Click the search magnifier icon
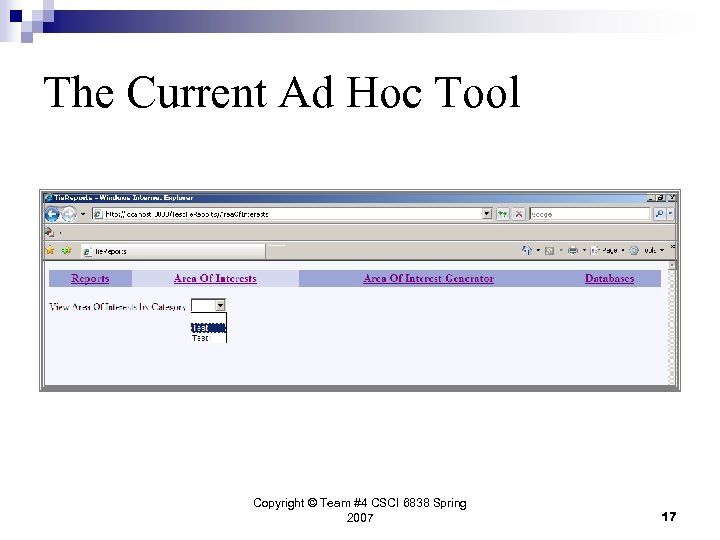 (x=659, y=214)
